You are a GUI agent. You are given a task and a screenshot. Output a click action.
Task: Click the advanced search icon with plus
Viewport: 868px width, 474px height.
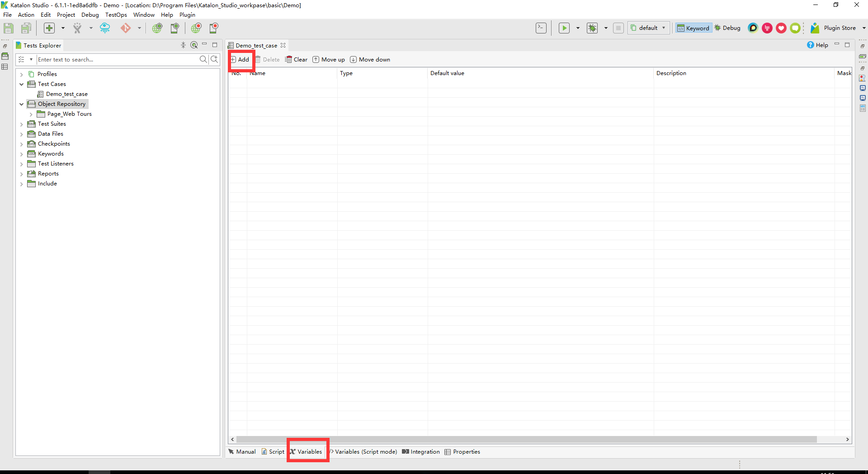(214, 59)
